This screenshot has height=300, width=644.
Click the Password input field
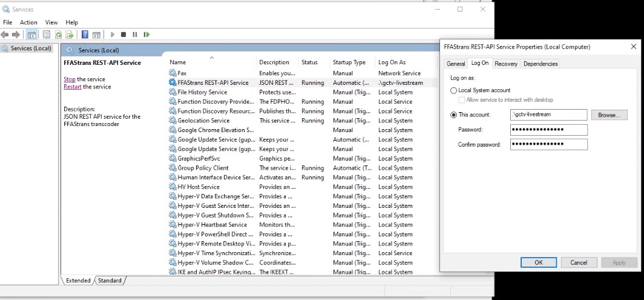[x=548, y=130]
